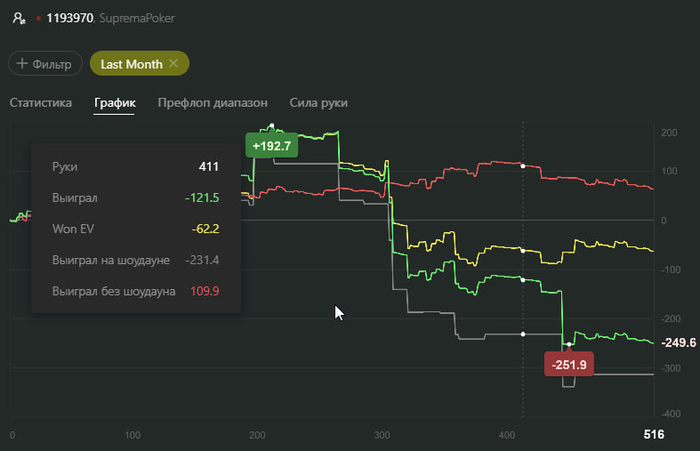Open the Статистика tab
Screen dimensions: 700x451
[41, 102]
